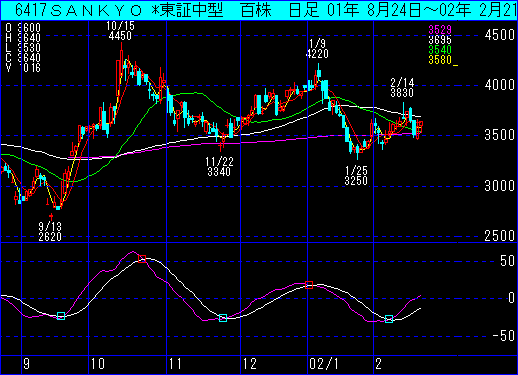Click the 3500 price axis label
Screen dimensions: 518x375
coord(500,135)
